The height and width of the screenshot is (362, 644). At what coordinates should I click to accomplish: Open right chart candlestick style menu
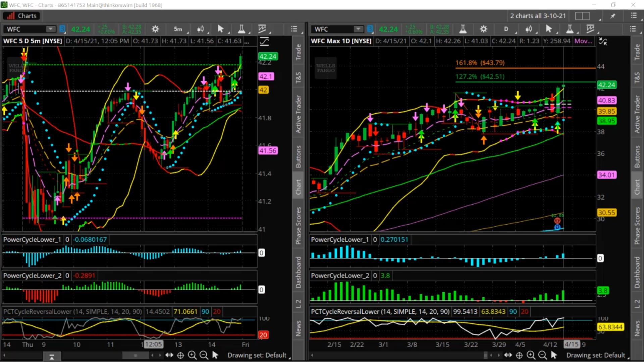pyautogui.click(x=529, y=29)
